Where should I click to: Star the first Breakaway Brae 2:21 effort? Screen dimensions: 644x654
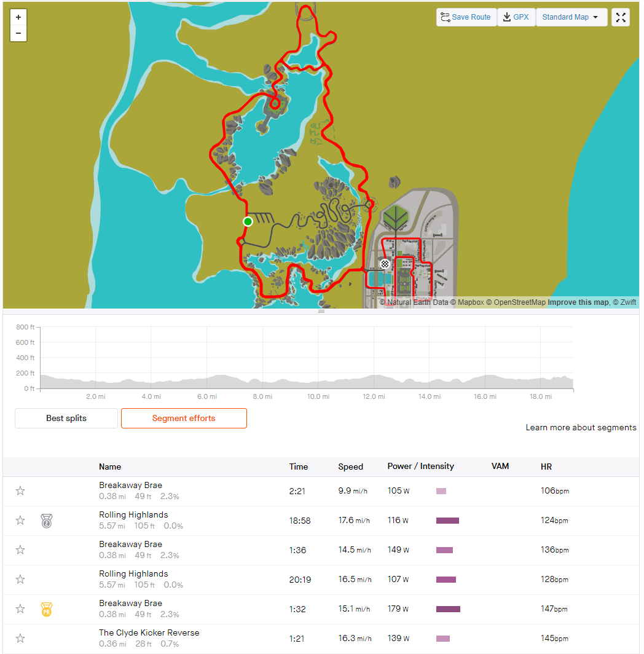click(x=20, y=491)
